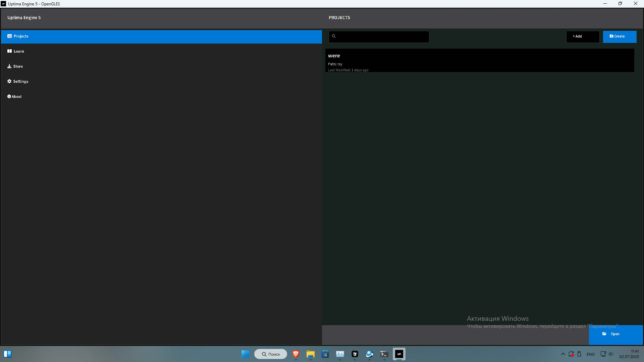Open the black cube app on taskbar
This screenshot has width=644, height=362.
pyautogui.click(x=355, y=354)
